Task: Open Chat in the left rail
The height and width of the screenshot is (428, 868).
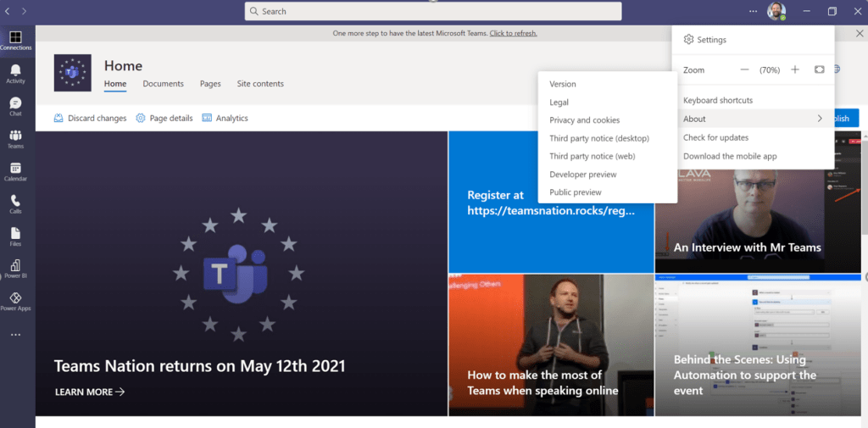Action: (x=15, y=106)
